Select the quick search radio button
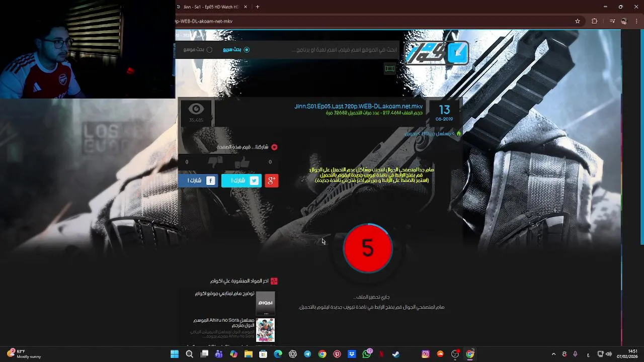This screenshot has width=644, height=362. 247,50
